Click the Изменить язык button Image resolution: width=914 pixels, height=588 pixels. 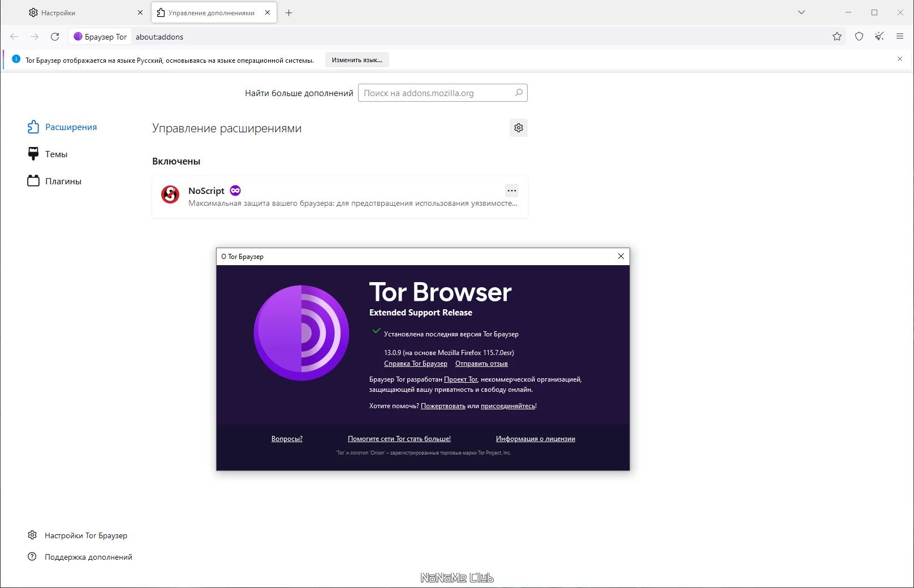click(x=357, y=60)
